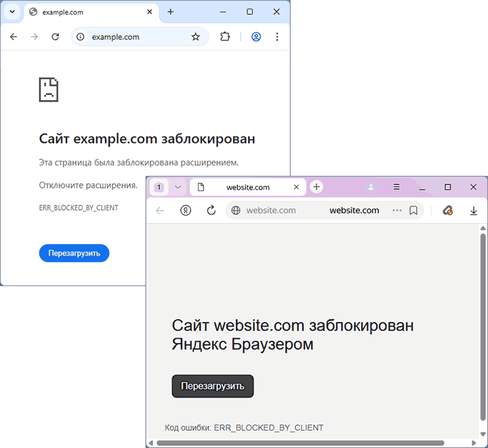Click the example.com address bar
488x448 pixels.
click(140, 37)
